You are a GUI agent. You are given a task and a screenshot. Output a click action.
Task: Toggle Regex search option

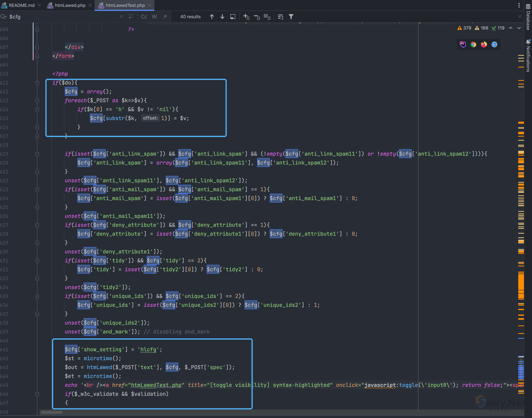pyautogui.click(x=165, y=17)
